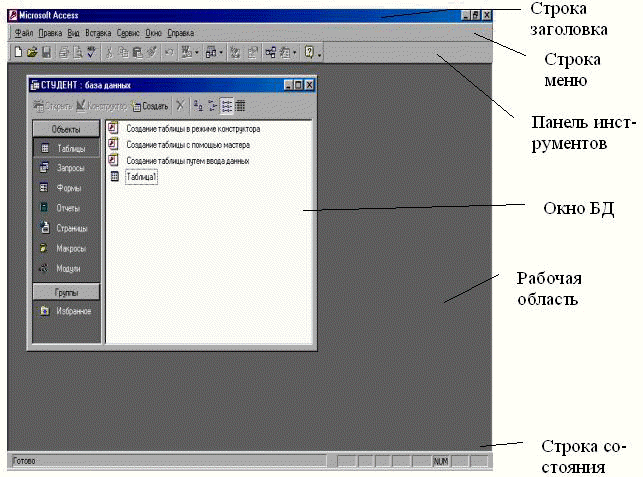Click the Office Links toolbar icon
643x477 pixels.
coord(187,52)
